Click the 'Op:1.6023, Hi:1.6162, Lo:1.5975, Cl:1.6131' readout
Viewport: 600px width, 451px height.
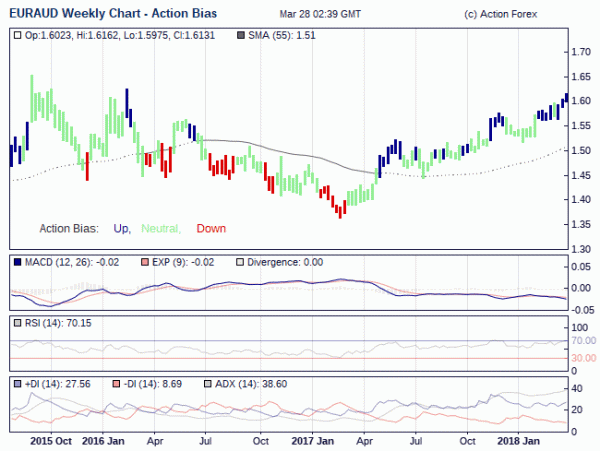pos(120,36)
